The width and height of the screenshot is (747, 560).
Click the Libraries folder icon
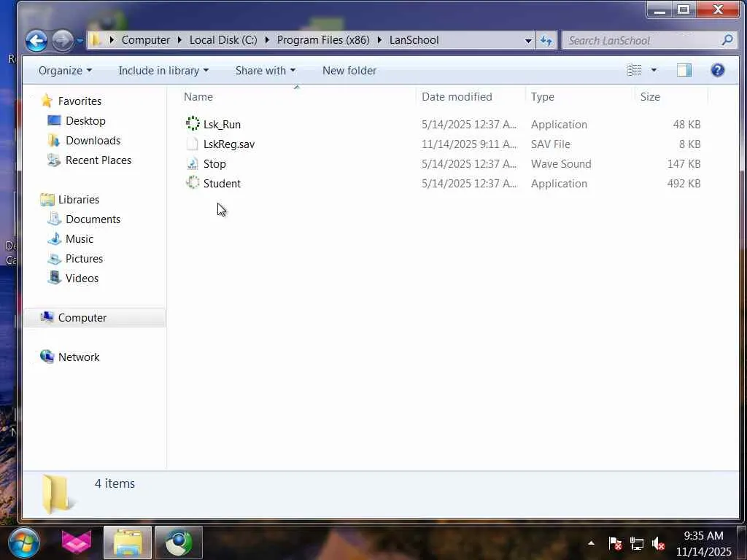click(x=47, y=200)
